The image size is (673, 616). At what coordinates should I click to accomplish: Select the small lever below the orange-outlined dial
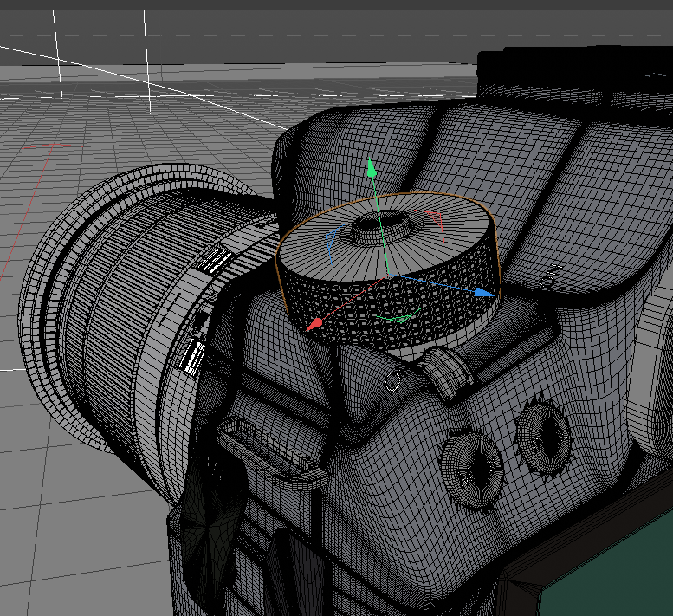pyautogui.click(x=447, y=373)
